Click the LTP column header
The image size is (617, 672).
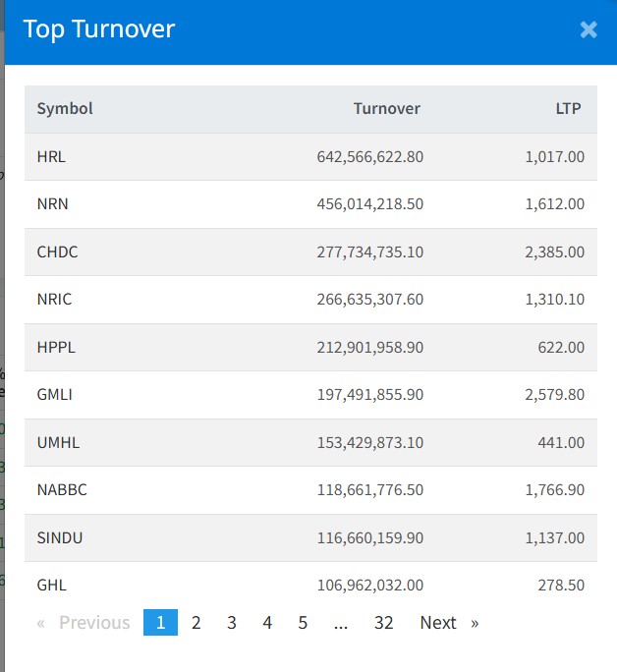(x=569, y=109)
